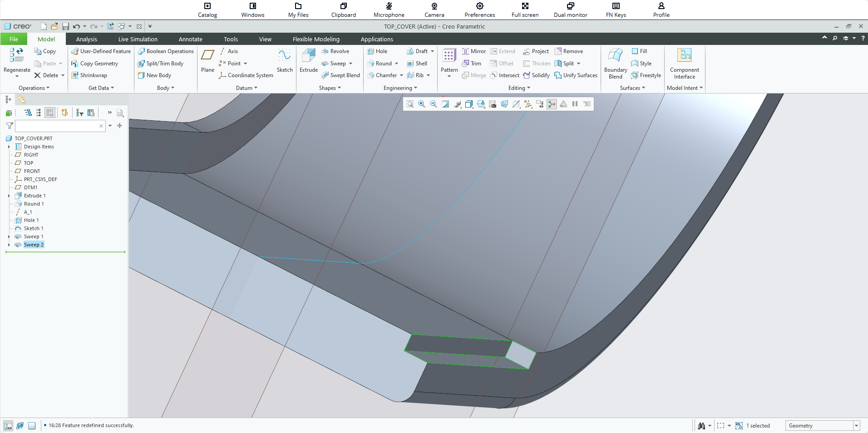868x433 pixels.
Task: Open the Geometry selection filter dropdown
Action: 856,426
